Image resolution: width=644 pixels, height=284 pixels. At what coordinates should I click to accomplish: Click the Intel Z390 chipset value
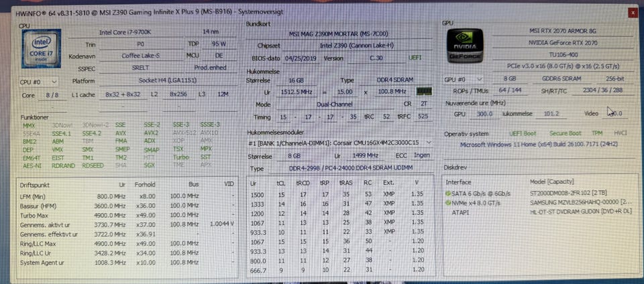click(356, 46)
